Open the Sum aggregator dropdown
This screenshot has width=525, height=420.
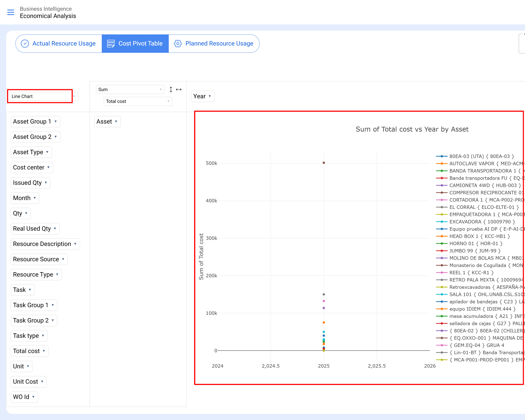tap(130, 90)
